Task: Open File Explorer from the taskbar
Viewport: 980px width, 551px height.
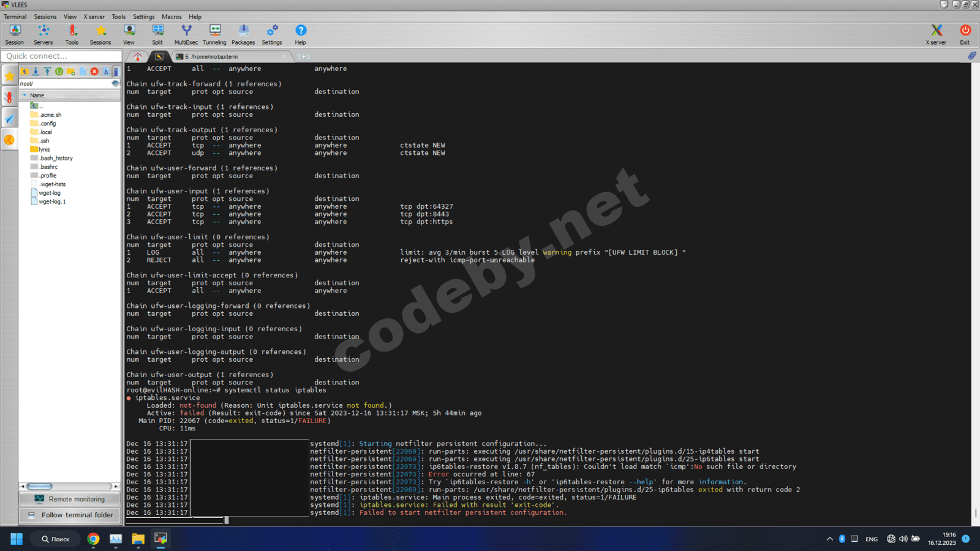Action: pos(138,539)
